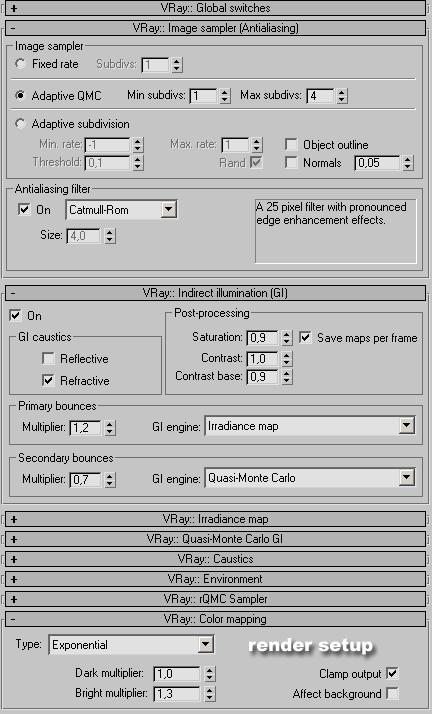Select the Adaptive subdivision radio button
432x714 pixels.
(x=20, y=123)
